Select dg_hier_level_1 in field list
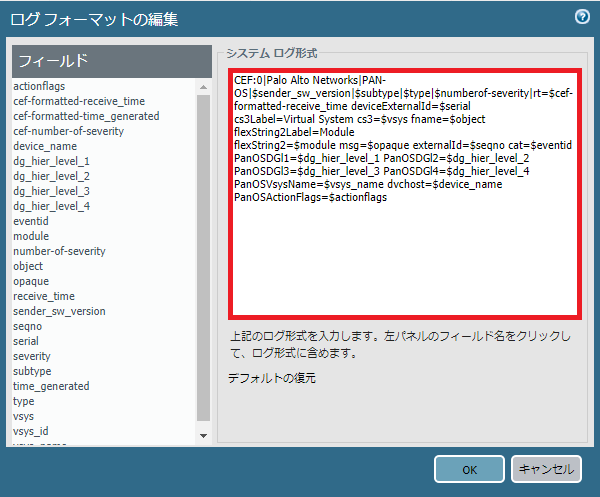This screenshot has height=497, width=600. click(51, 161)
